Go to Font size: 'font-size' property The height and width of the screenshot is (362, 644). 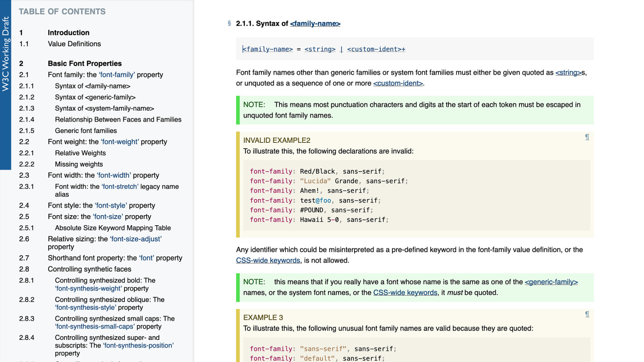pyautogui.click(x=99, y=217)
